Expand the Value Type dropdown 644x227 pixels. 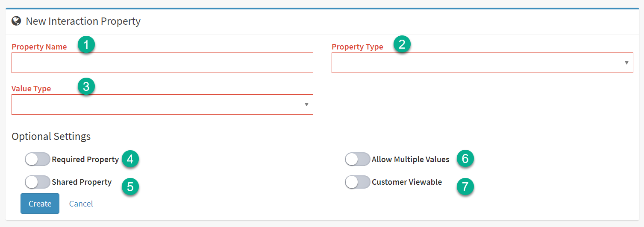click(162, 105)
